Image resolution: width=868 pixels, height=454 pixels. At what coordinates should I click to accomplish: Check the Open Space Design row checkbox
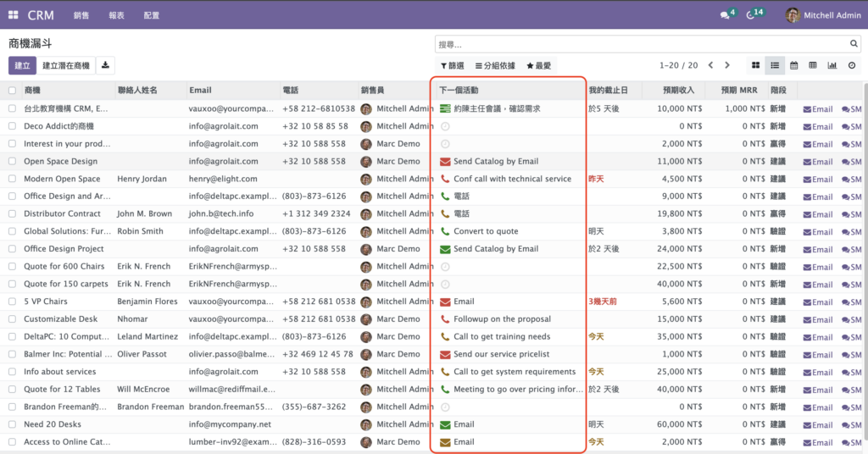pyautogui.click(x=12, y=162)
